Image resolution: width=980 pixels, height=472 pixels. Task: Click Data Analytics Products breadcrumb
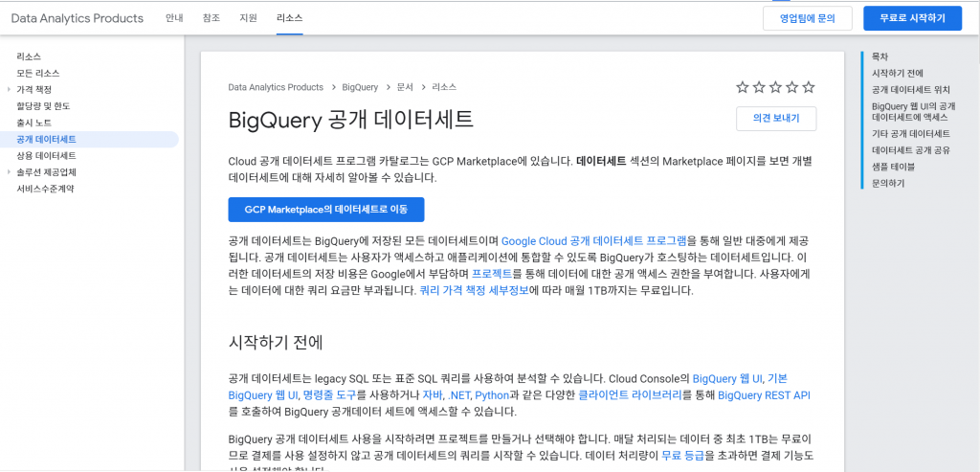click(x=277, y=87)
